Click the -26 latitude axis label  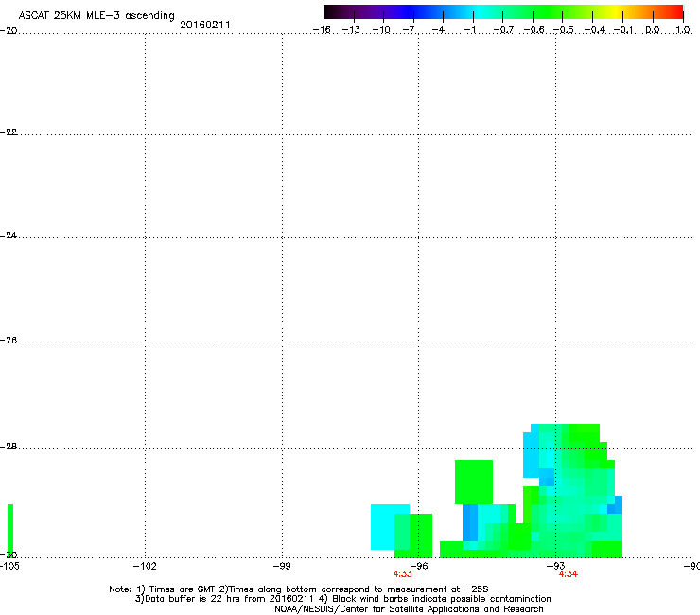coord(9,341)
